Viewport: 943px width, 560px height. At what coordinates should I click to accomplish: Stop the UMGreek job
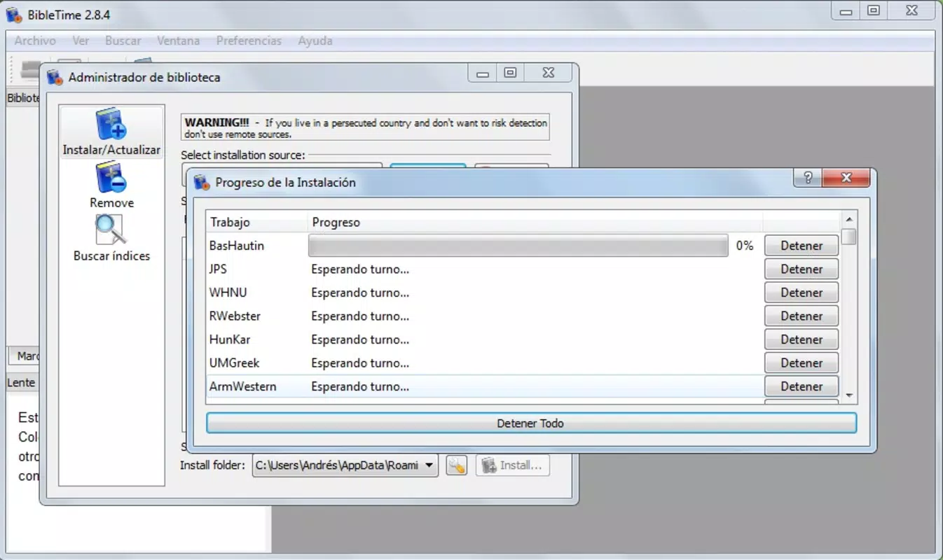(x=801, y=363)
